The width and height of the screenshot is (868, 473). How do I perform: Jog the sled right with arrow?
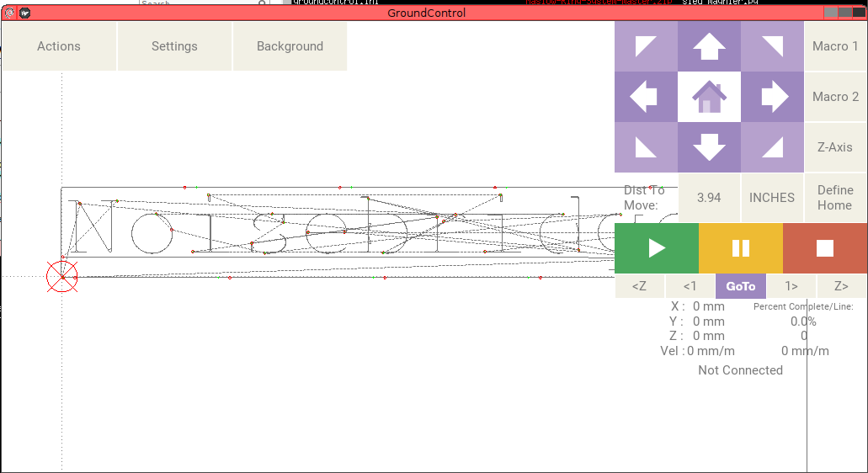(x=772, y=97)
